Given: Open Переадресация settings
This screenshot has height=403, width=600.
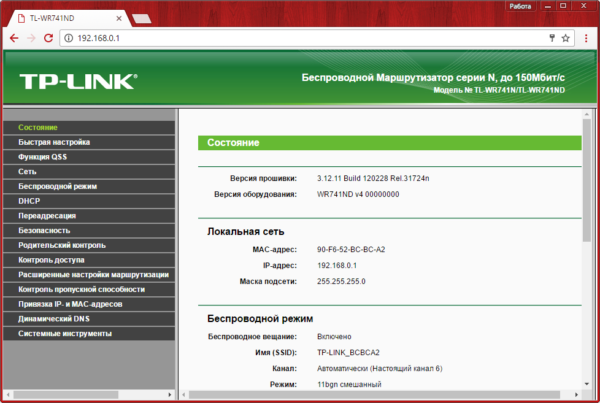Looking at the screenshot, I should 89,216.
